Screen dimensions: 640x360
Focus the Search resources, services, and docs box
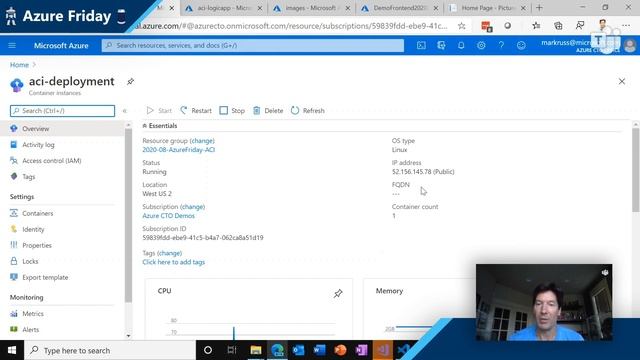[x=253, y=45]
